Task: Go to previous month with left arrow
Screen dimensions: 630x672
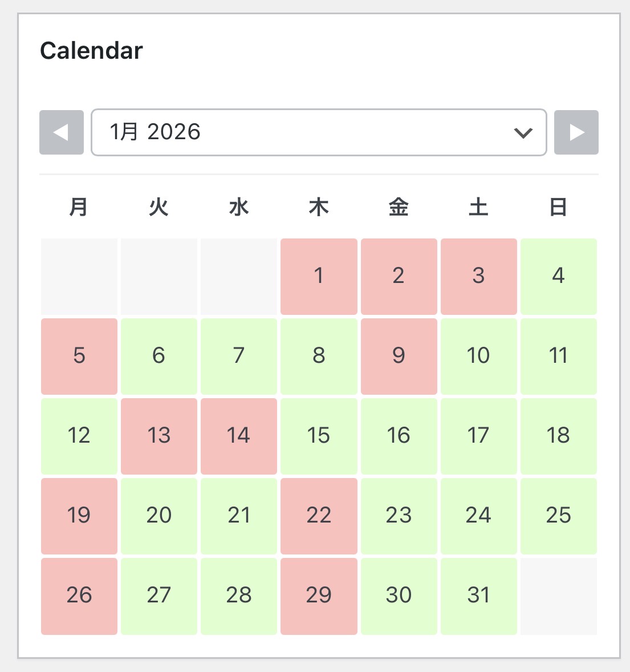Action: [62, 132]
